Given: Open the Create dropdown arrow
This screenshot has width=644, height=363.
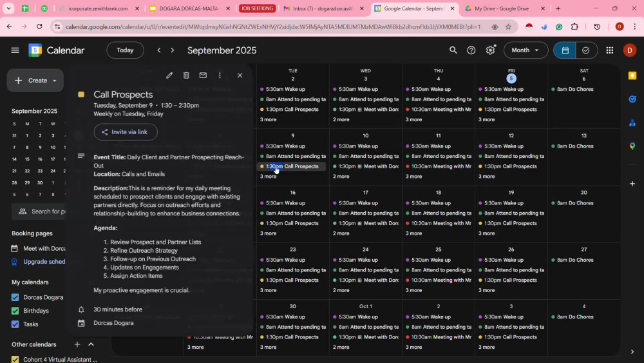Looking at the screenshot, I should 55,81.
